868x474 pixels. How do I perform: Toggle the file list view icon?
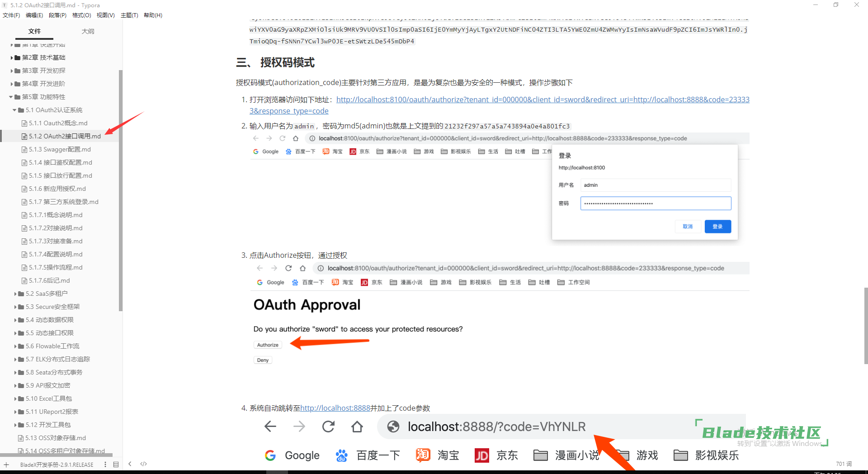[116, 465]
